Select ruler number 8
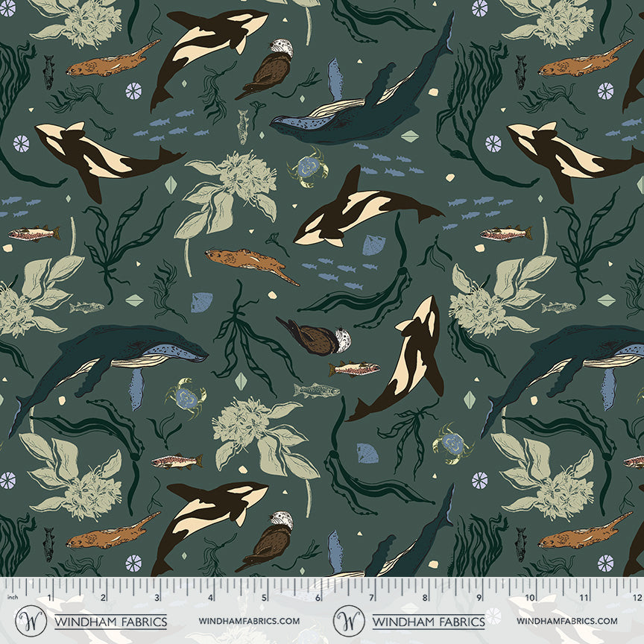This screenshot has height=644, width=644. click(425, 597)
